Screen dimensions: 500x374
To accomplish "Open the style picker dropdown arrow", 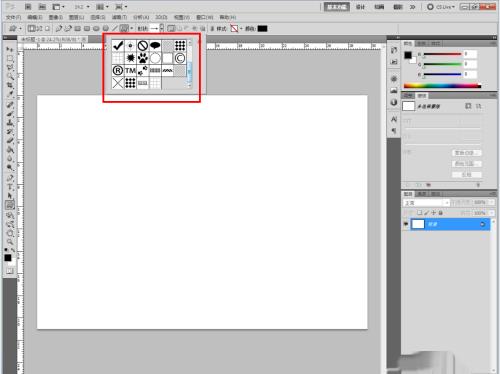I will click(x=241, y=29).
